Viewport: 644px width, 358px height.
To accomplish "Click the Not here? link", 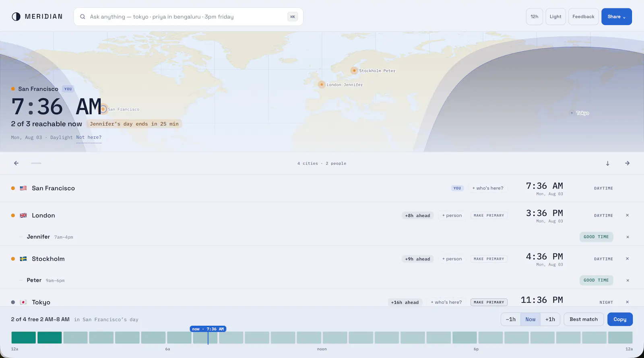I will [89, 138].
